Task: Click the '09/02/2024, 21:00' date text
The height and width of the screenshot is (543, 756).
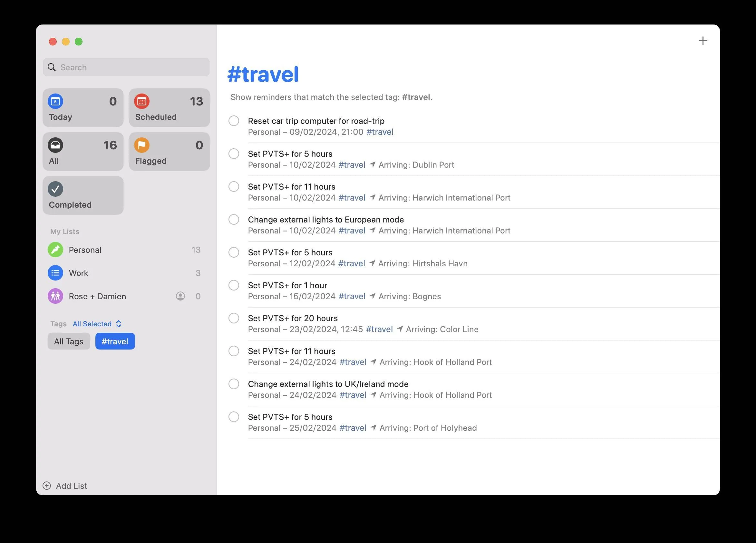Action: [326, 132]
